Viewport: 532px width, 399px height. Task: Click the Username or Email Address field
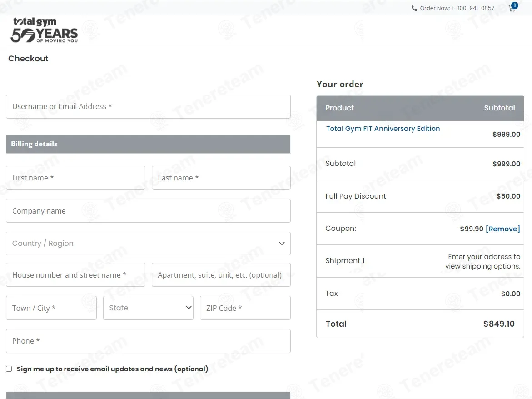pyautogui.click(x=148, y=106)
